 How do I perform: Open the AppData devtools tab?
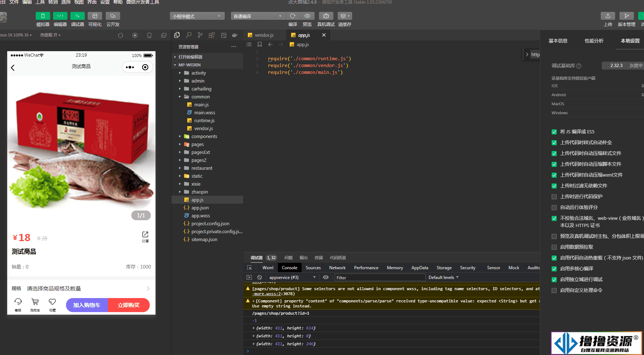tap(420, 268)
